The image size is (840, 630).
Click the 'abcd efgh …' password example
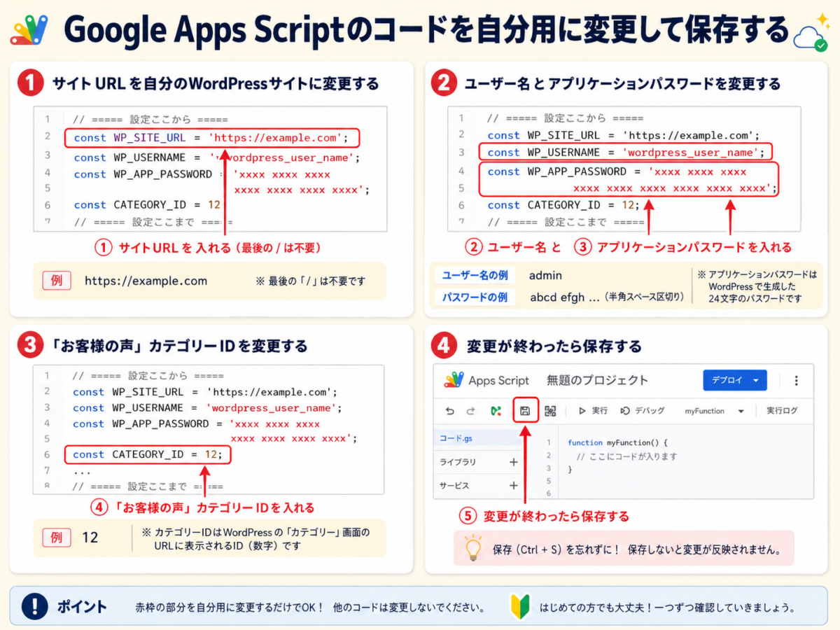(x=565, y=297)
